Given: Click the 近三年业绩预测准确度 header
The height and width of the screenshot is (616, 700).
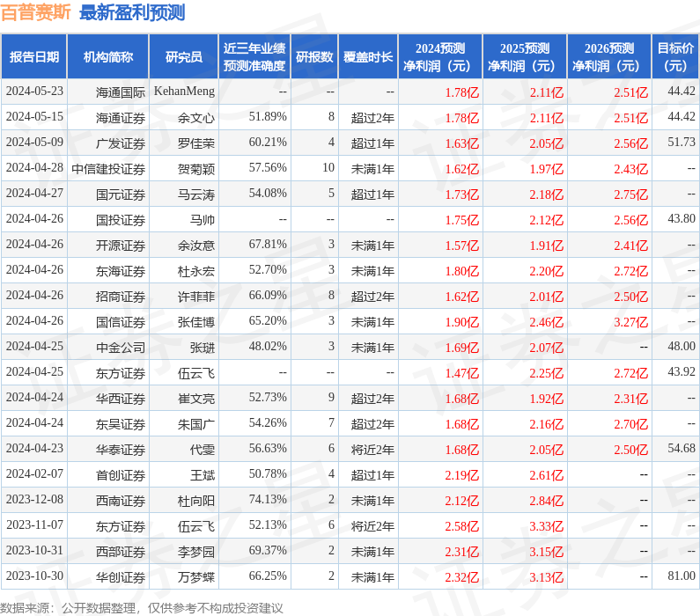Looking at the screenshot, I should (254, 56).
